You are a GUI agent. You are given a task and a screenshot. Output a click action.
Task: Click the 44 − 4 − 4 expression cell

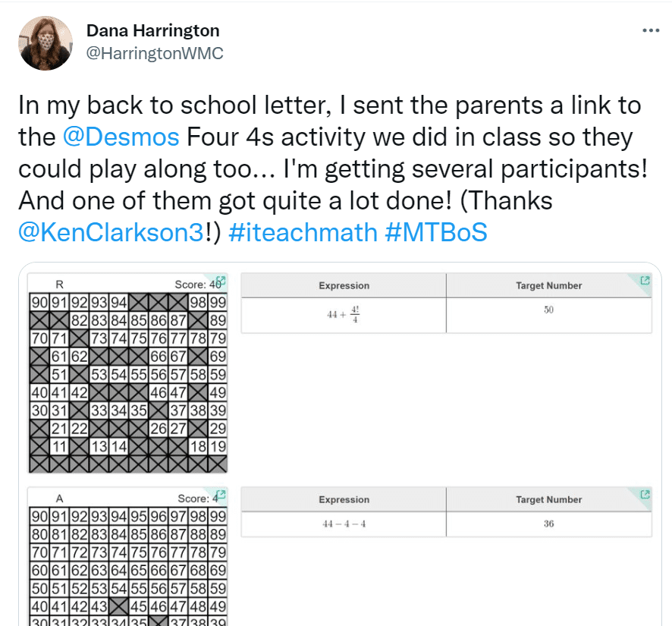click(344, 524)
